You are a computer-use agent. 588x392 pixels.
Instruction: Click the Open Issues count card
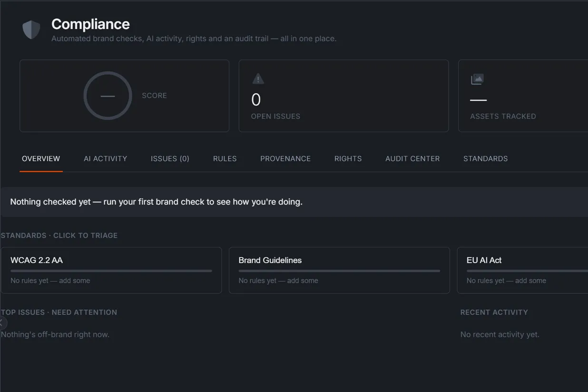click(343, 96)
